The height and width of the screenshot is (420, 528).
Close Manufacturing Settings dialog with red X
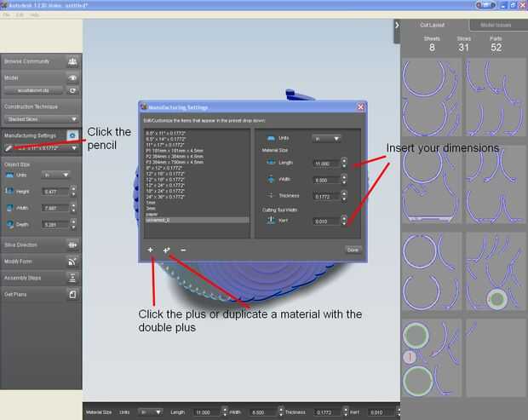tap(360, 107)
